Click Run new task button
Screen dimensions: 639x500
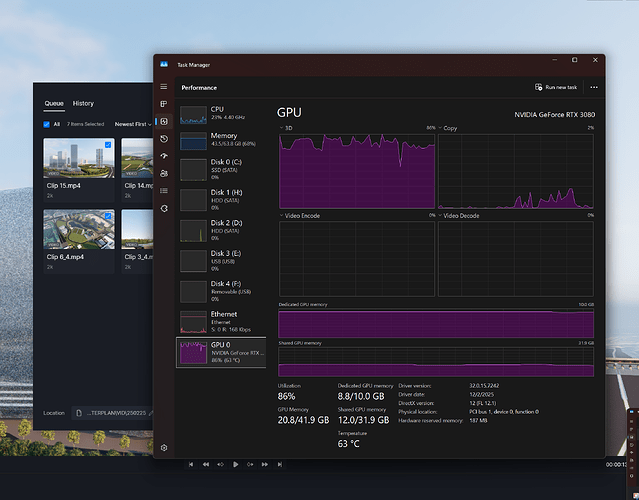(x=556, y=87)
